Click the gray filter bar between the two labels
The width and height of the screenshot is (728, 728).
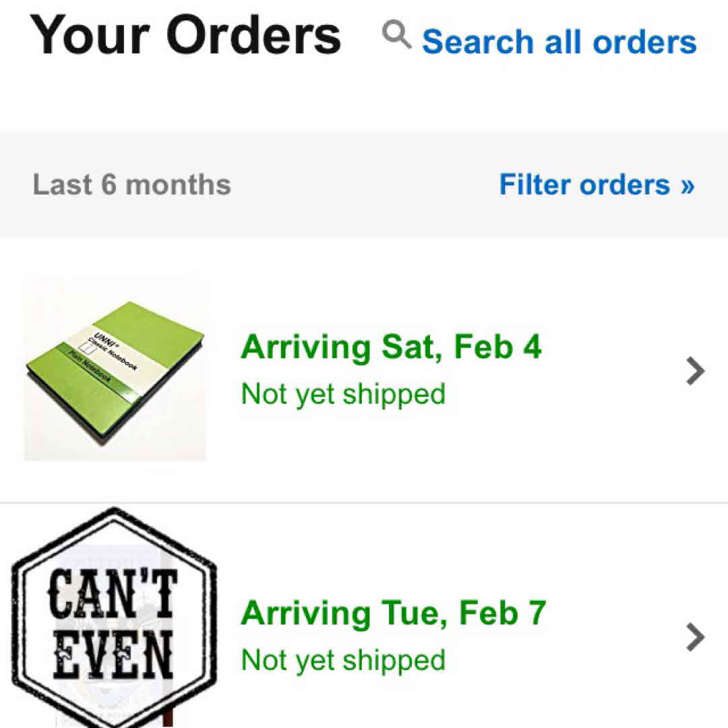364,185
